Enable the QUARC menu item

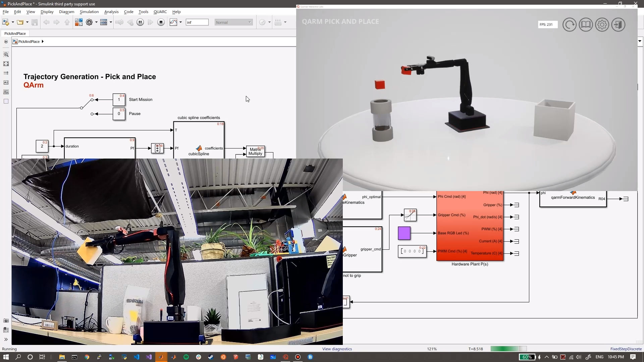tap(160, 11)
